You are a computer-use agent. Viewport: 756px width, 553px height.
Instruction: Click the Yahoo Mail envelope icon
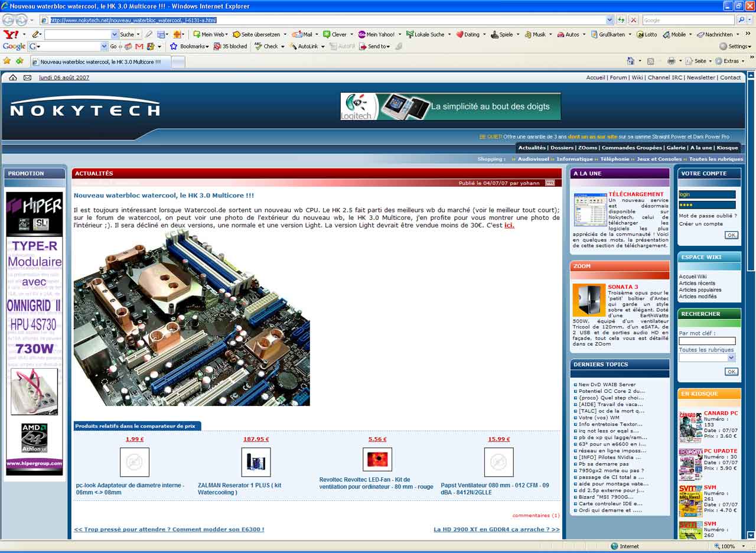[298, 34]
